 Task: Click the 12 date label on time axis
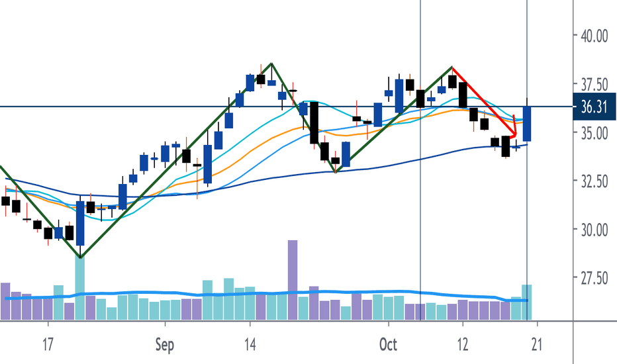tap(463, 345)
